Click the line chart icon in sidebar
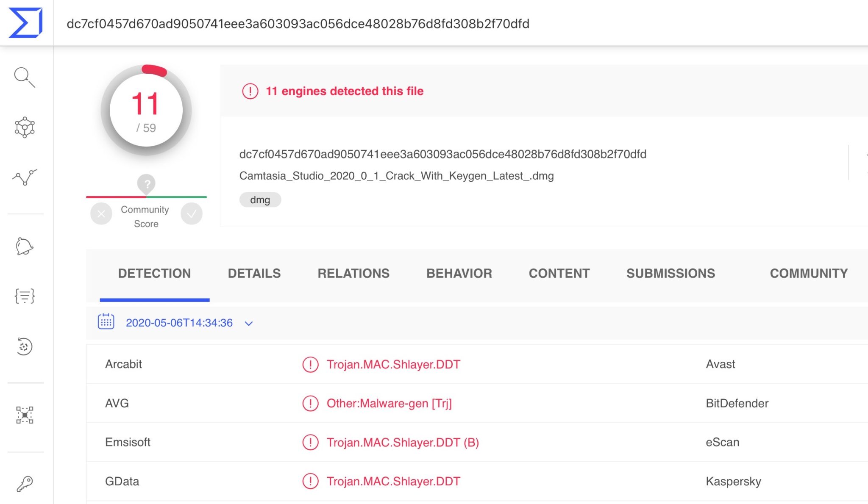Viewport: 868px width, 504px height. [x=25, y=177]
